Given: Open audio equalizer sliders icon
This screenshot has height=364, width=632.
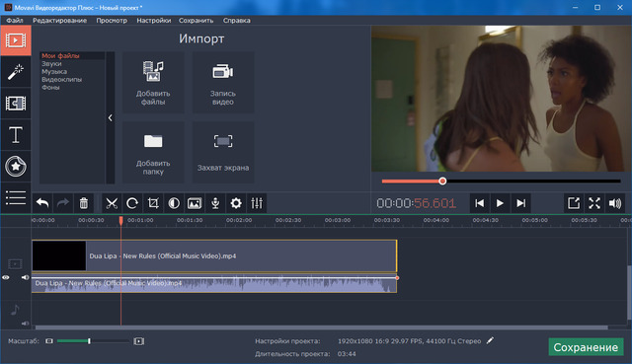Looking at the screenshot, I should (x=257, y=203).
